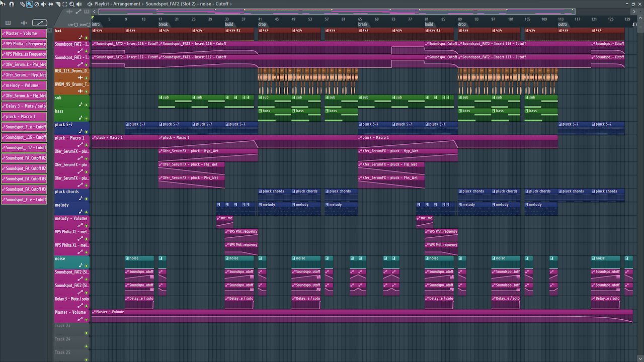Select the Xfer_Serum..- Hyp_Wet picker entry

(24, 75)
